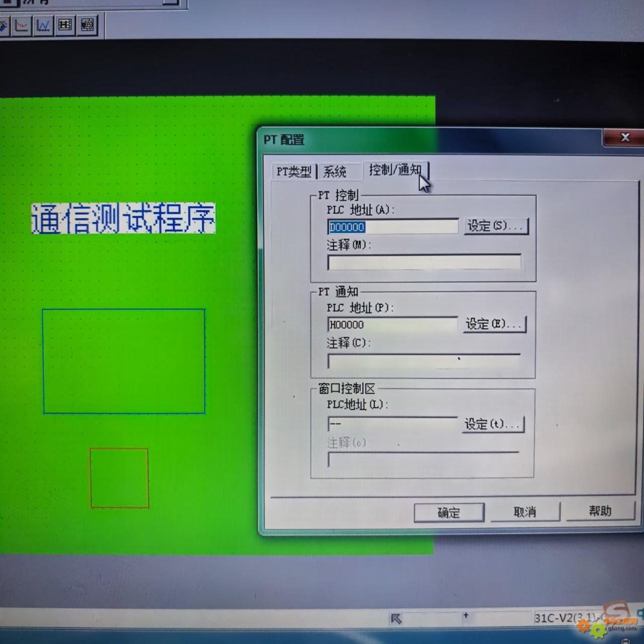Click the plus crosshair icon in status bar
The width and height of the screenshot is (644, 644).
coord(466,615)
